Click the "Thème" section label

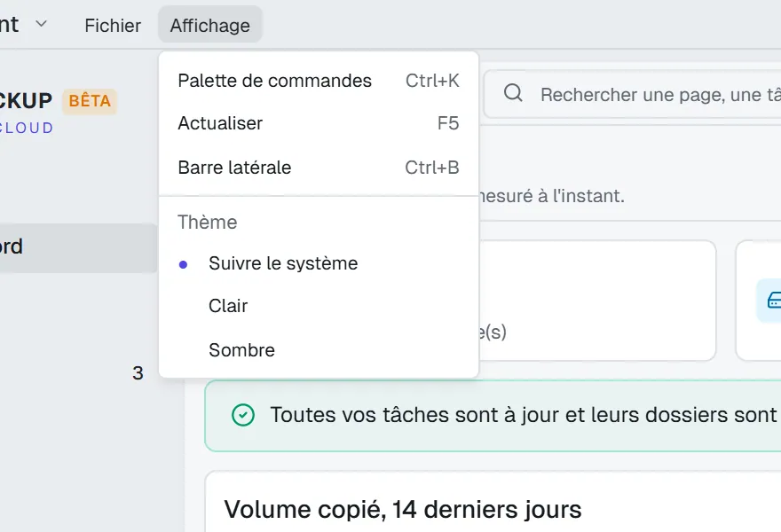pyautogui.click(x=207, y=222)
